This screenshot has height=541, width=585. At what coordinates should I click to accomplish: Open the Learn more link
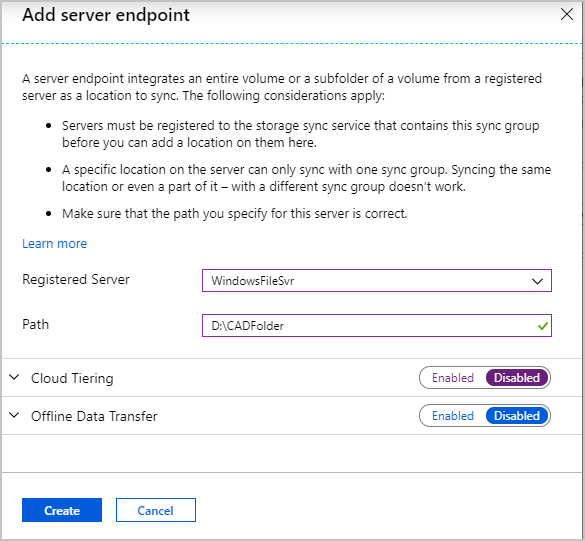(x=54, y=244)
